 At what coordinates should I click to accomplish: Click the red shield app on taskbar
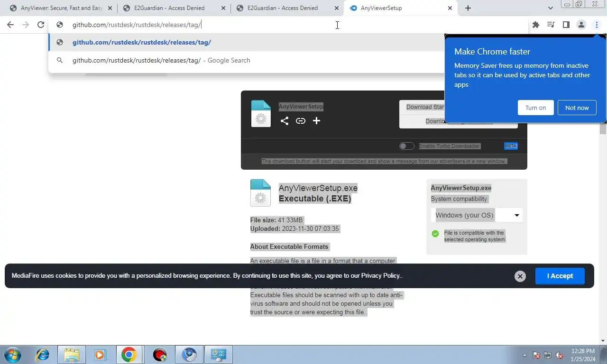tap(160, 355)
